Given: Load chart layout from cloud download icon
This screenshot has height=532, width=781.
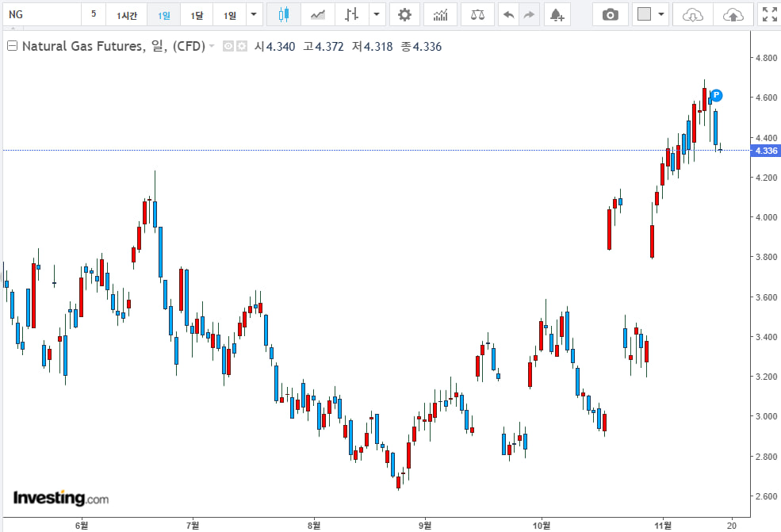Looking at the screenshot, I should click(x=693, y=14).
